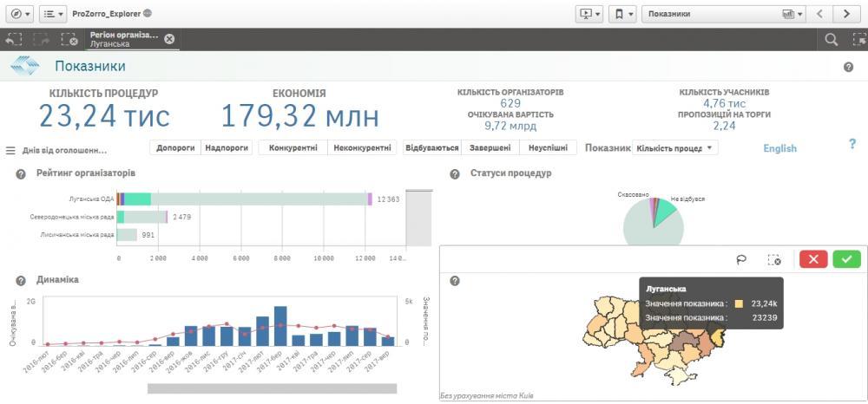Confirm map selection with green checkmark
Viewport: 868px width, 404px height.
coord(846,259)
